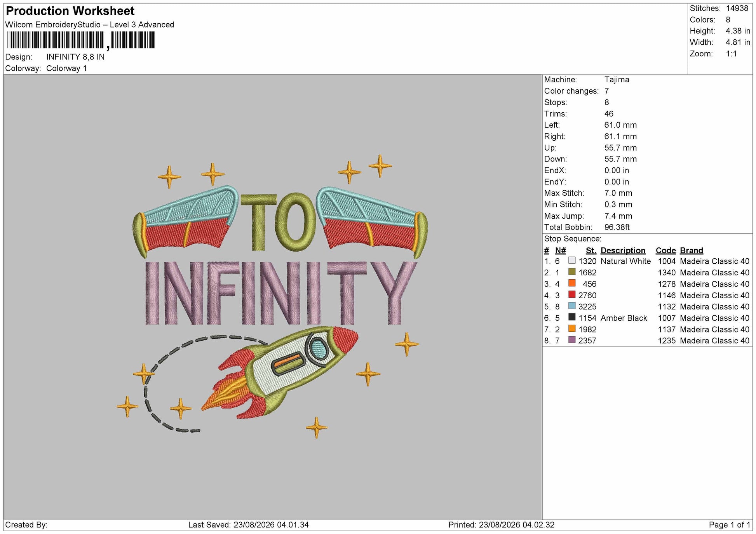Click code '1235' in row 8
This screenshot has width=756, height=534.
click(x=667, y=341)
